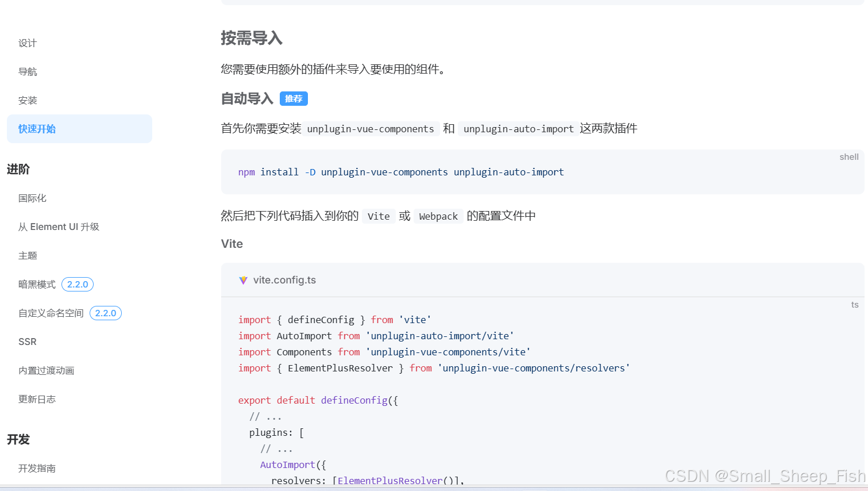Click the shell label on the npm code block
868x491 pixels.
coord(848,156)
